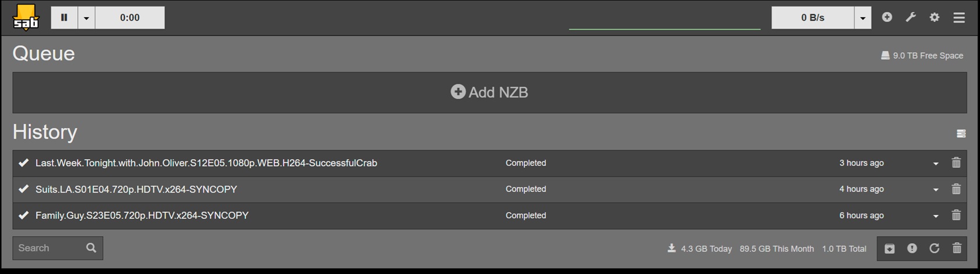Click the download archive icon in footer
This screenshot has height=274, width=980.
[x=889, y=248]
